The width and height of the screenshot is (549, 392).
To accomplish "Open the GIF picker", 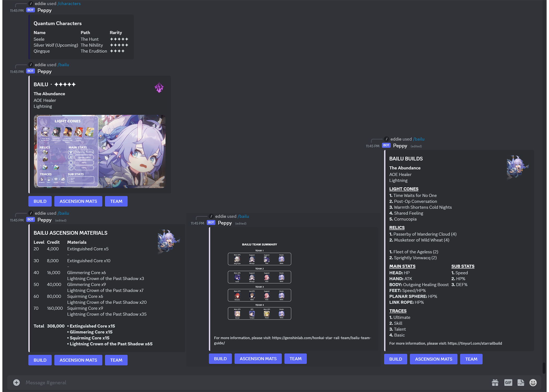I will tap(508, 383).
